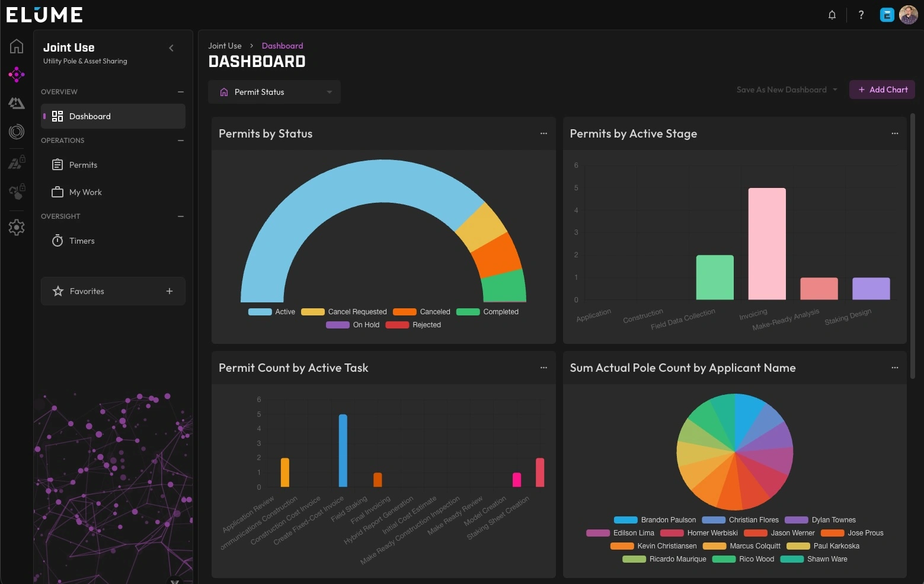This screenshot has height=584, width=924.
Task: Open Permits by Status options menu
Action: pyautogui.click(x=543, y=133)
